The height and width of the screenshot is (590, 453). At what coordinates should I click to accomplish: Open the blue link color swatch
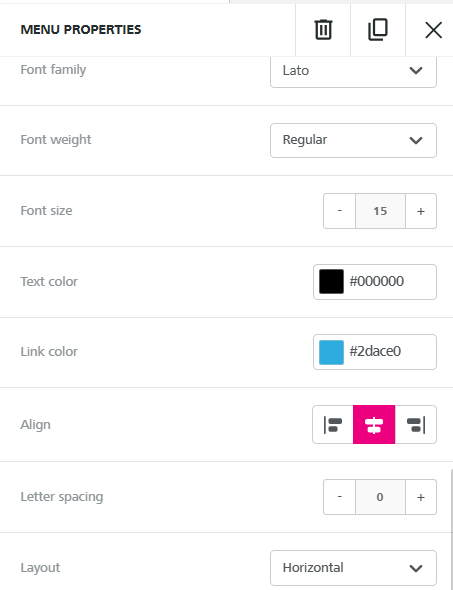(x=331, y=353)
